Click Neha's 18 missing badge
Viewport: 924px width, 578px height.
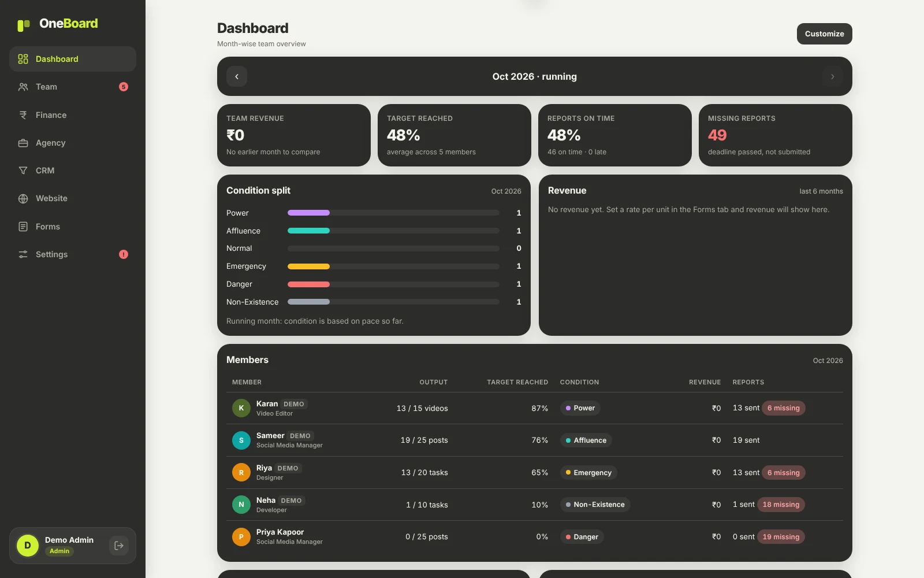[x=781, y=505]
